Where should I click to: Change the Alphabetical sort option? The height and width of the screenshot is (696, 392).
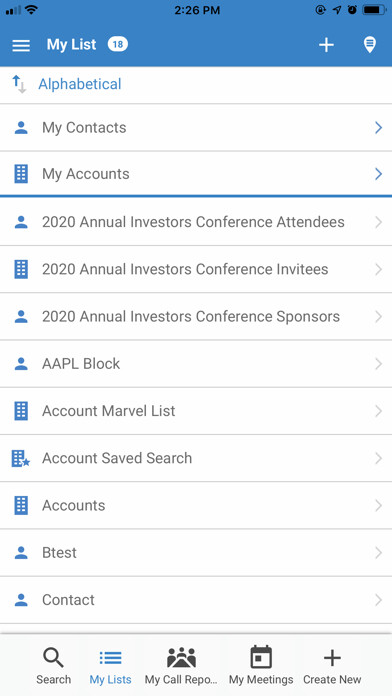(x=79, y=84)
